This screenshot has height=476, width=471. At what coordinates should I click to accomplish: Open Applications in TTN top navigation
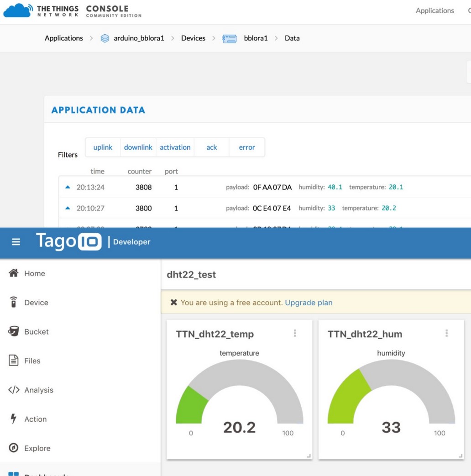pyautogui.click(x=434, y=10)
